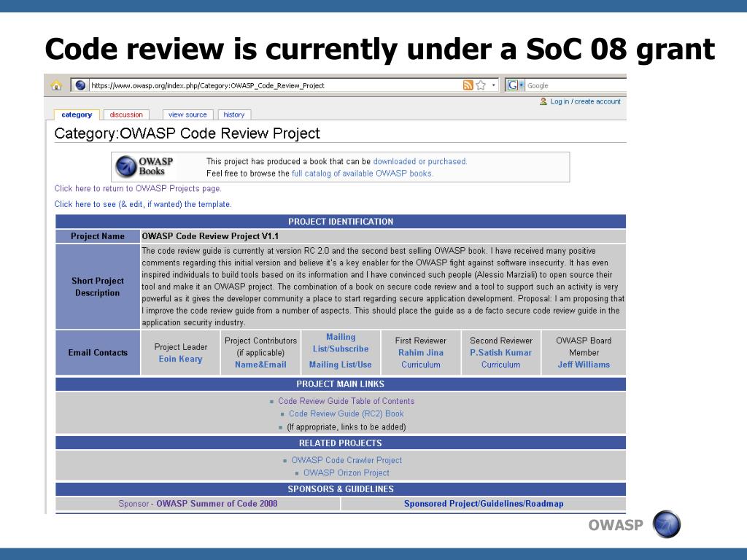Open full catalog of available OWASP books
Screen dimensions: 747x560
coord(362,174)
